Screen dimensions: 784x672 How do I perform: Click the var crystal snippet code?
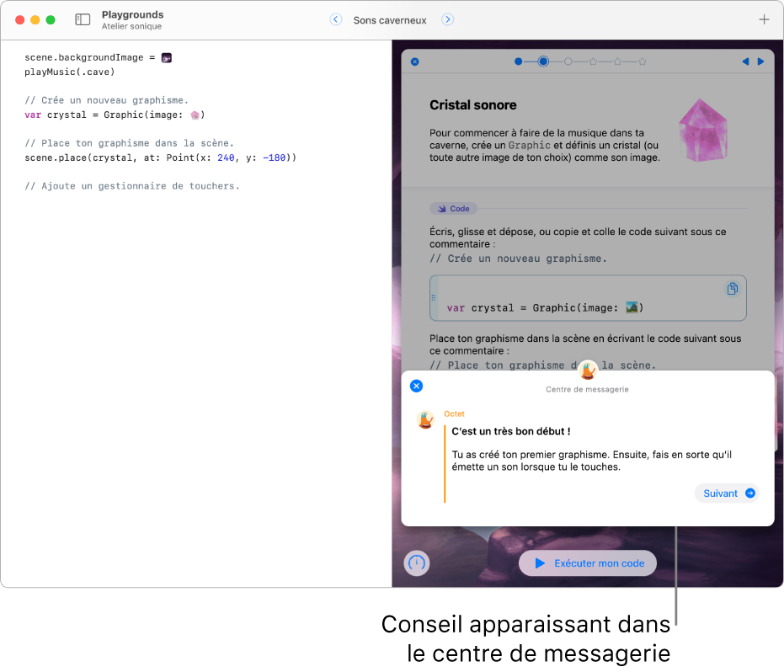[545, 308]
